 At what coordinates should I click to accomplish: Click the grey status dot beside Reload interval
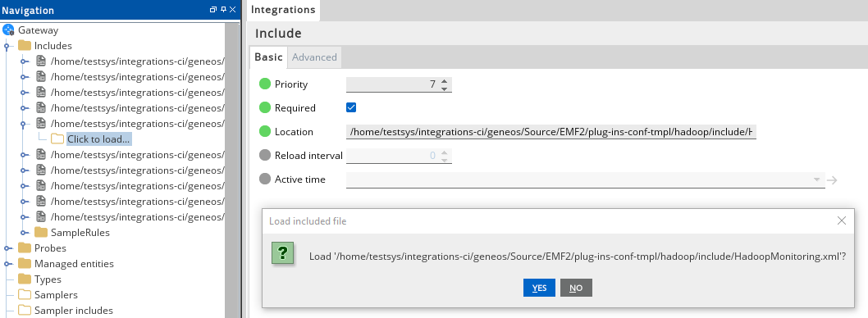(x=265, y=156)
